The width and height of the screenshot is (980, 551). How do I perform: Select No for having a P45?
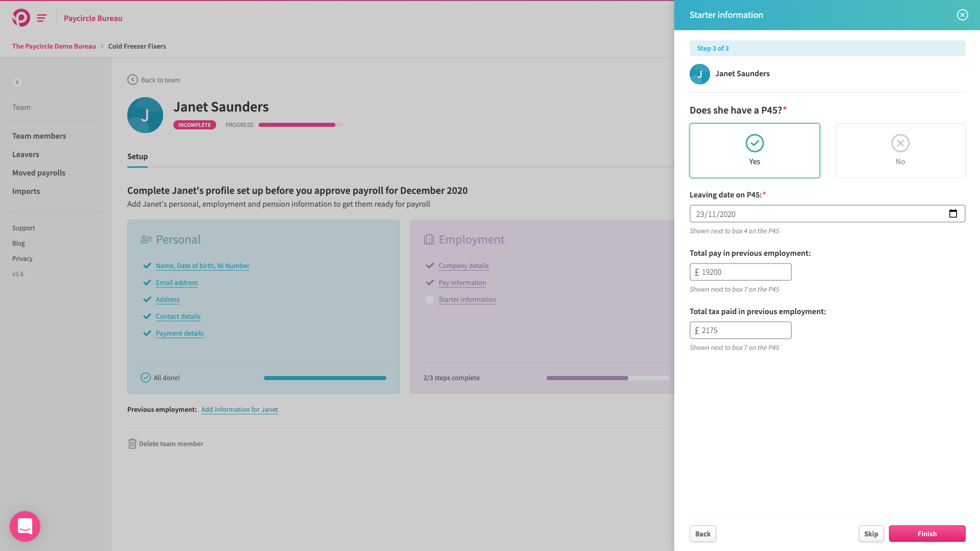click(x=900, y=150)
